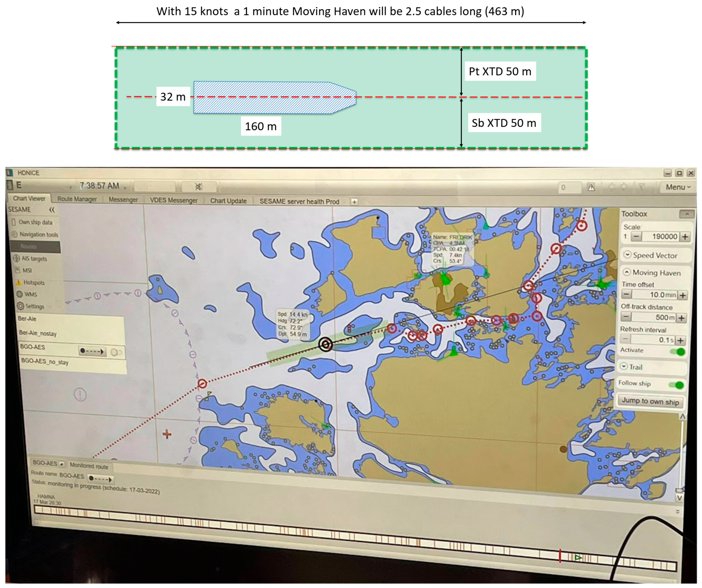This screenshot has width=702, height=588.
Task: Increase Time offset with plus button
Action: tap(683, 295)
